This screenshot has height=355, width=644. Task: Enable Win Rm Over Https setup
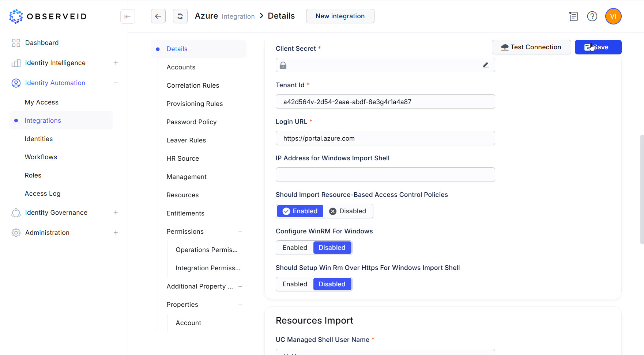pos(295,284)
